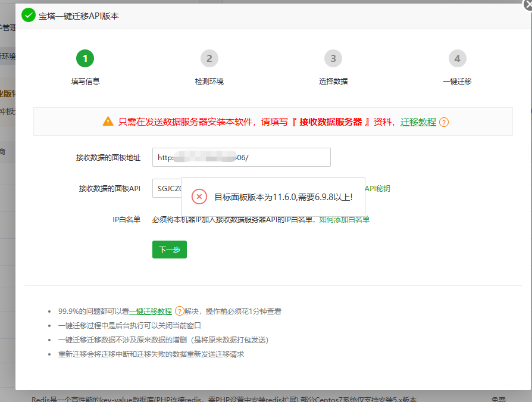The height and width of the screenshot is (402, 532).
Task: Click the green success checkmark icon
Action: 28,15
